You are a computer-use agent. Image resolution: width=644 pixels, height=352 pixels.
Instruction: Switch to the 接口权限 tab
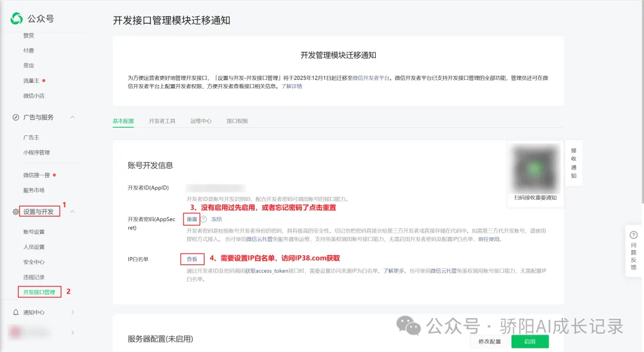237,121
